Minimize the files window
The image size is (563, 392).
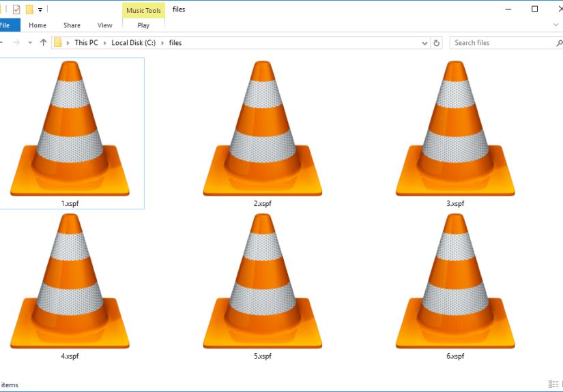pyautogui.click(x=508, y=10)
